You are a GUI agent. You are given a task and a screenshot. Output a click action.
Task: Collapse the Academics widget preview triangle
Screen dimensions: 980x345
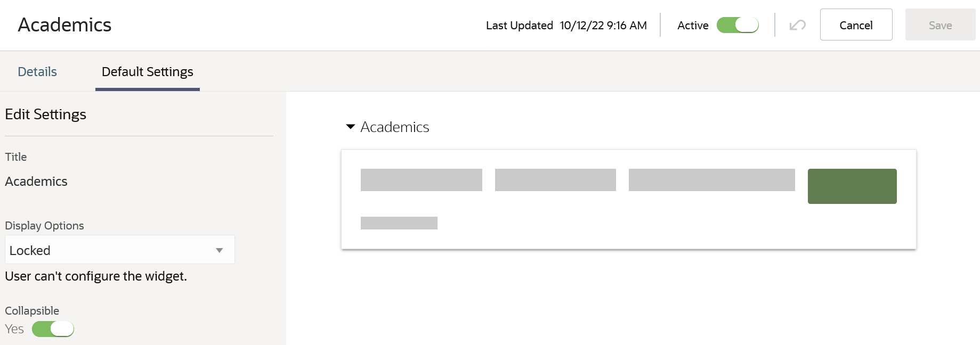350,127
